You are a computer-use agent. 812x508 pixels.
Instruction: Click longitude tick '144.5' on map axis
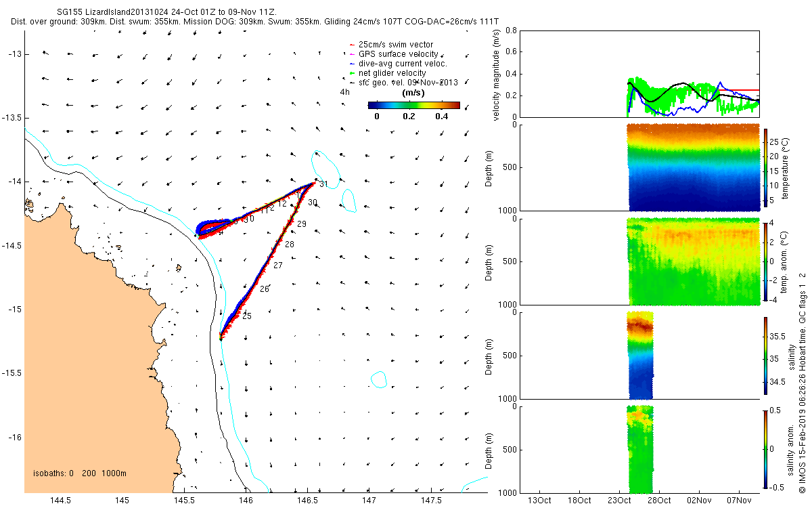coord(60,501)
